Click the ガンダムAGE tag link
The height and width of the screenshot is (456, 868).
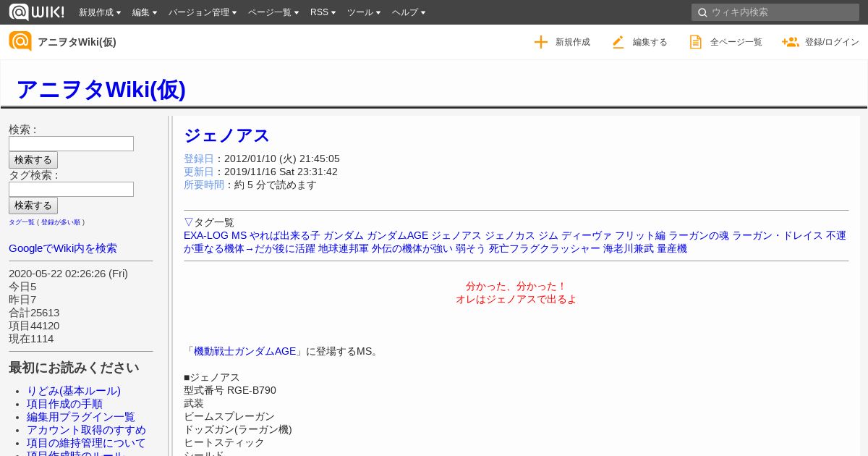(x=397, y=235)
